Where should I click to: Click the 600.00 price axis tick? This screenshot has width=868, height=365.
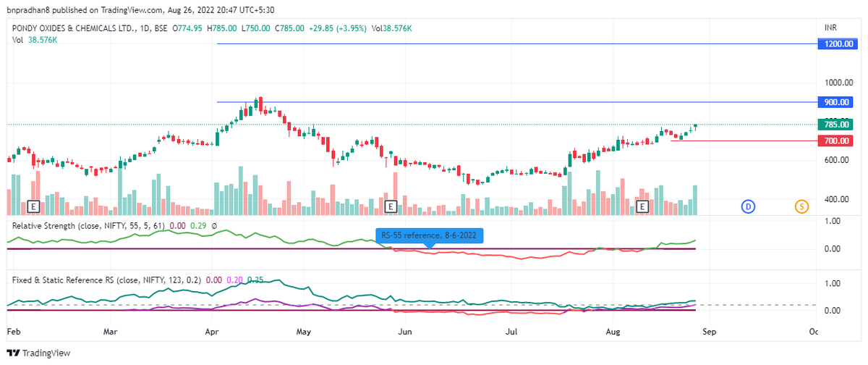[836, 160]
